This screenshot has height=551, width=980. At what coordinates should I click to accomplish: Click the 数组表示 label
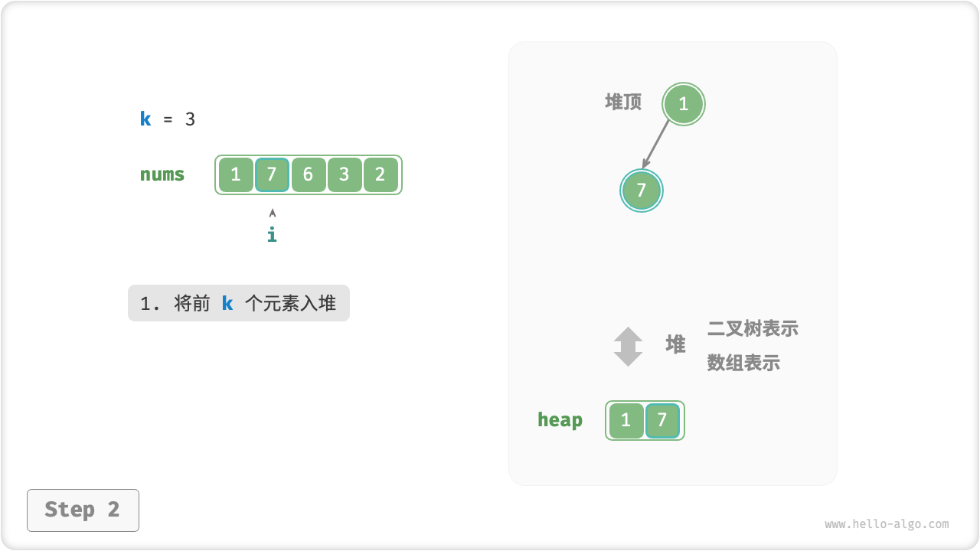(x=743, y=363)
